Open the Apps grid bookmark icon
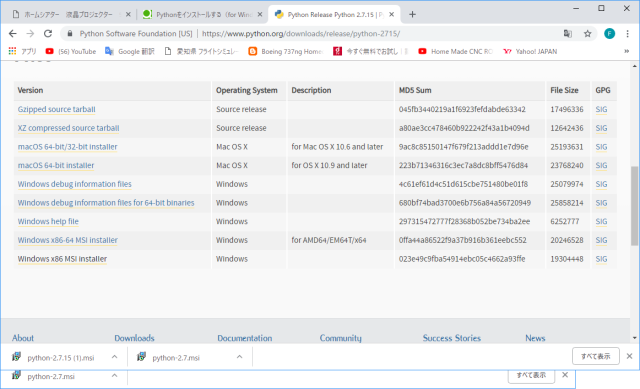 (12, 51)
